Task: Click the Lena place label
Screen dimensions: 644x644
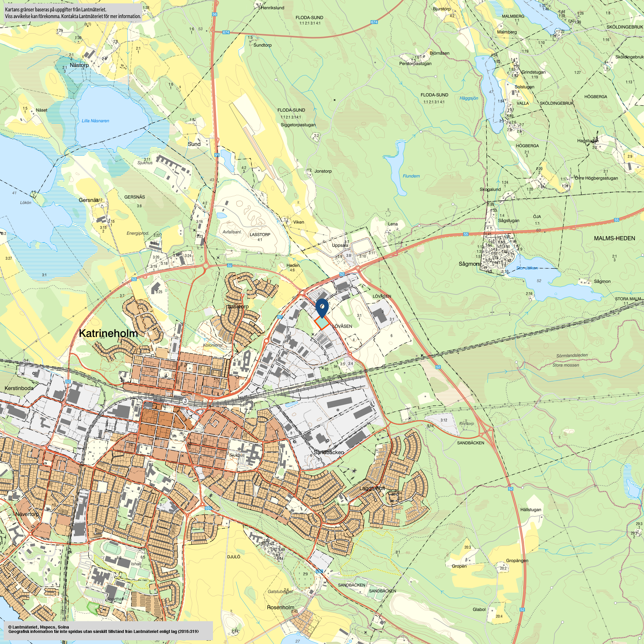Action: 393,224
